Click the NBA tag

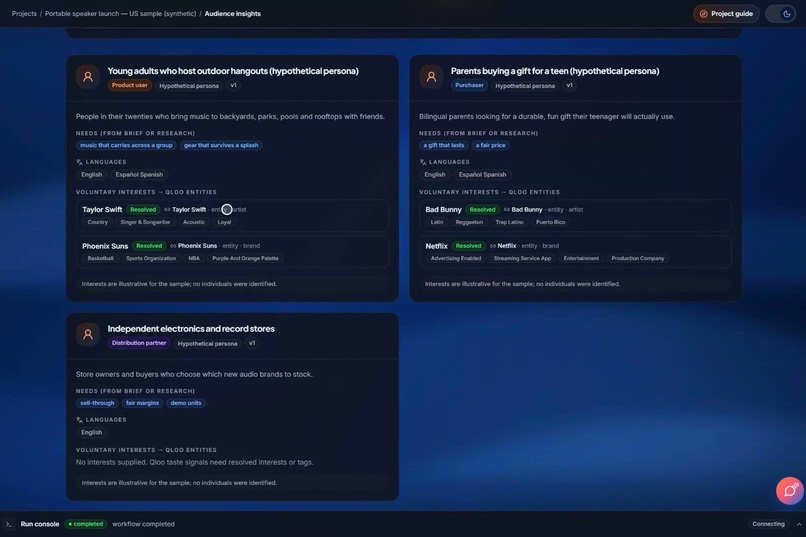coord(194,258)
